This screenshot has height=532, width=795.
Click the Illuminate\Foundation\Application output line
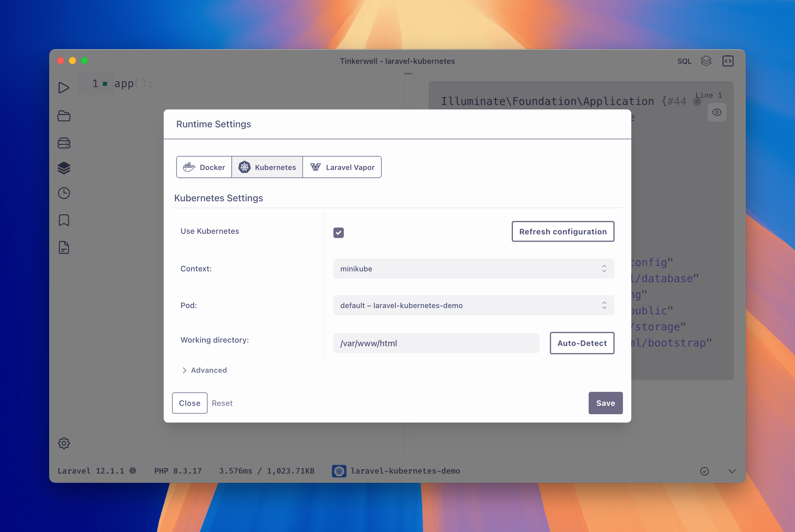(563, 101)
